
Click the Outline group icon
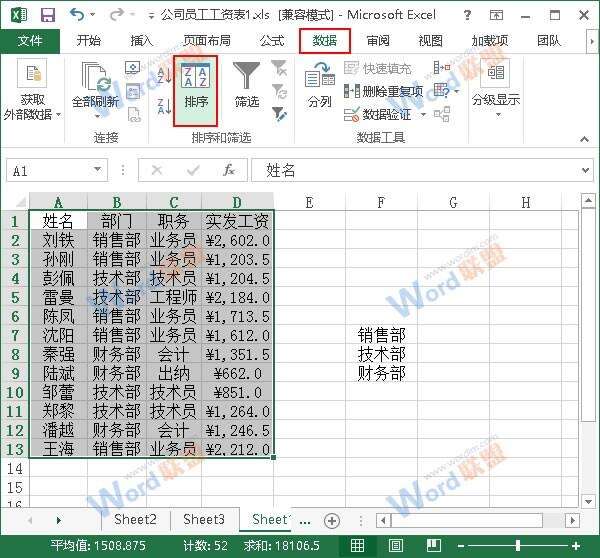pos(496,73)
